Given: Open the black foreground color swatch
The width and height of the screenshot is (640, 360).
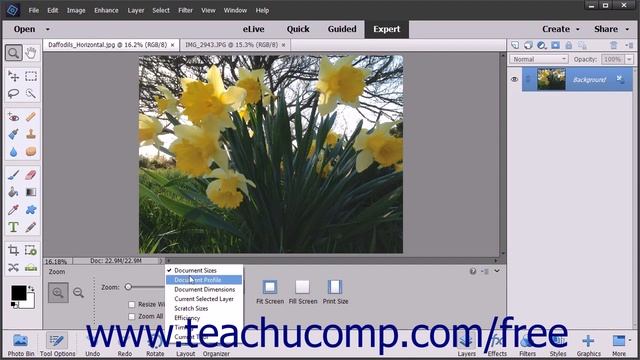Looking at the screenshot, I should pos(18,293).
